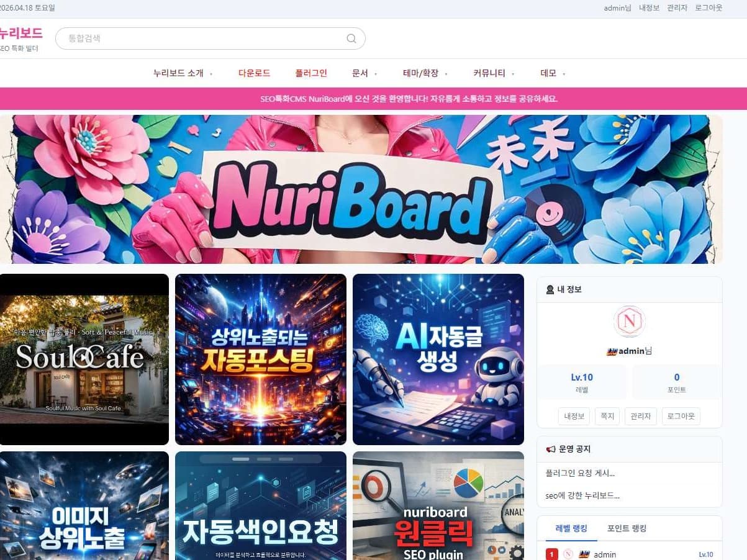Click the search magnifier icon

[351, 38]
